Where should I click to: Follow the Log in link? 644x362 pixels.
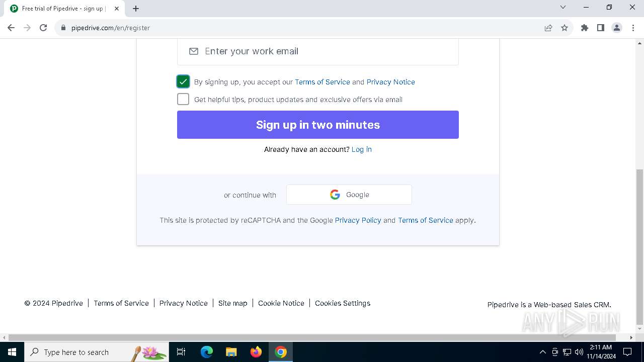click(x=362, y=149)
